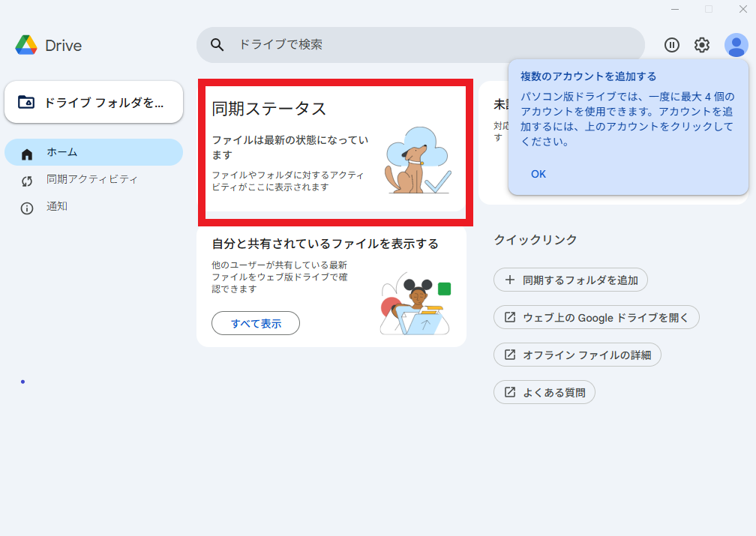Click the 同期アクティビティ sync arrows icon

click(27, 179)
